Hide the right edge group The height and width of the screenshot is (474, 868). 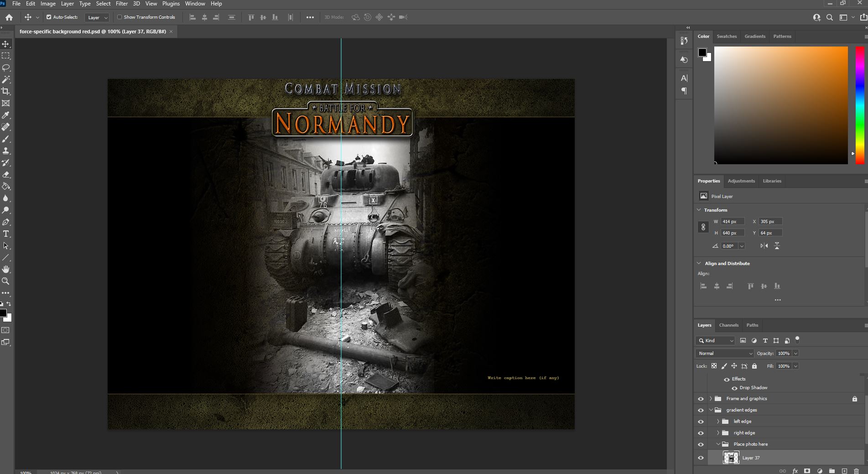click(701, 433)
